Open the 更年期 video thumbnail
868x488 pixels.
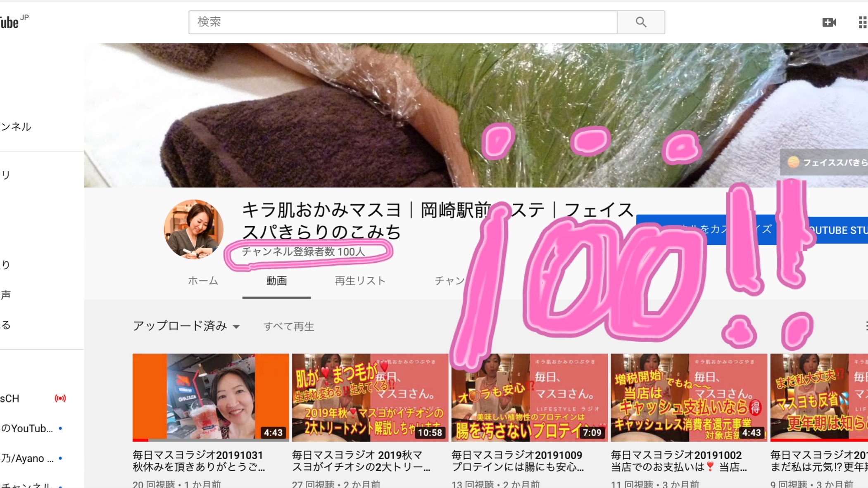click(x=819, y=397)
